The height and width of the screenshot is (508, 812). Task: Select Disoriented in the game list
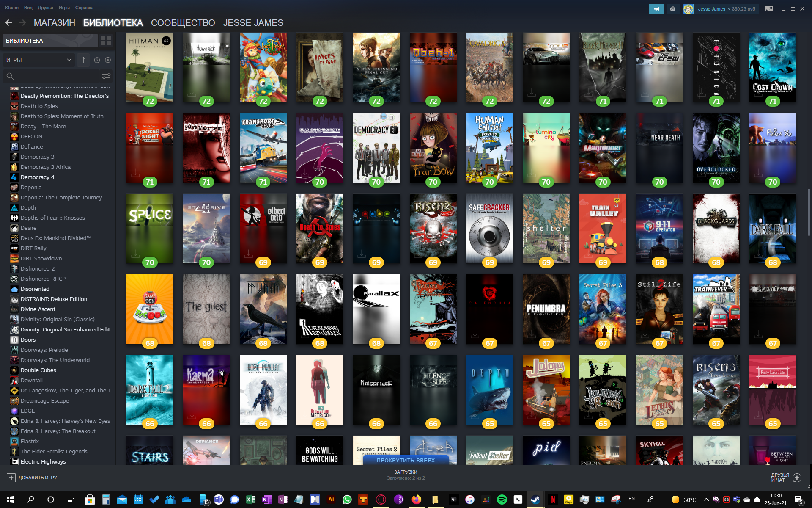(35, 289)
